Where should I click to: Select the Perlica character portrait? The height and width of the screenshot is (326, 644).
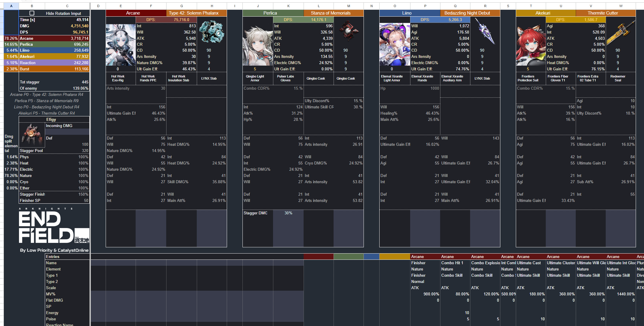tap(258, 46)
